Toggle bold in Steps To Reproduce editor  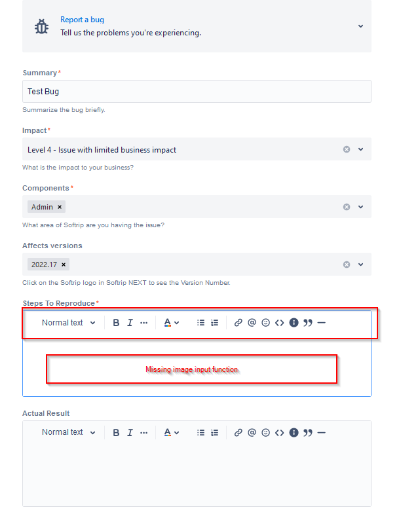pos(116,323)
